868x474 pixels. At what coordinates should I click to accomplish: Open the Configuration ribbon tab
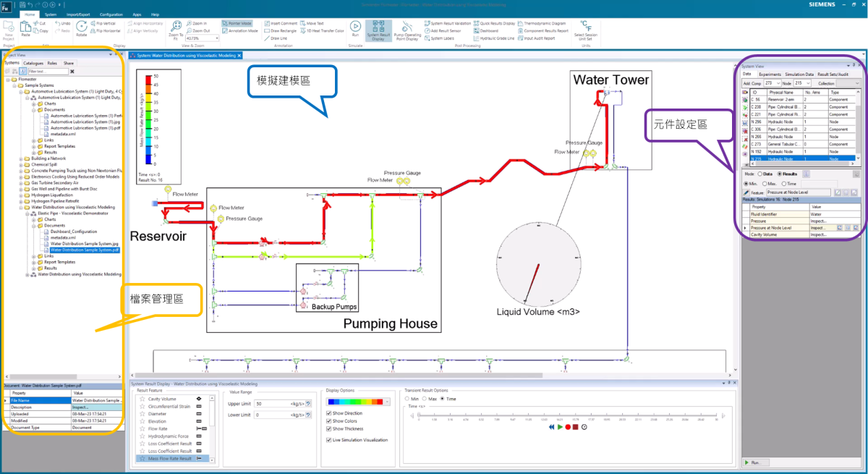tap(111, 14)
